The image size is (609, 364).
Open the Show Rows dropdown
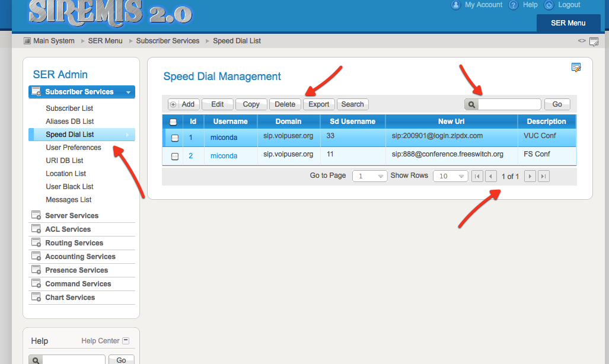450,176
